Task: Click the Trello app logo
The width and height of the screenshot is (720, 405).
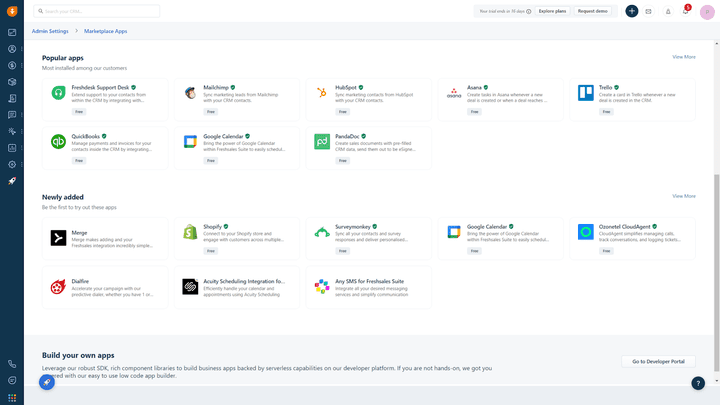Action: point(586,93)
